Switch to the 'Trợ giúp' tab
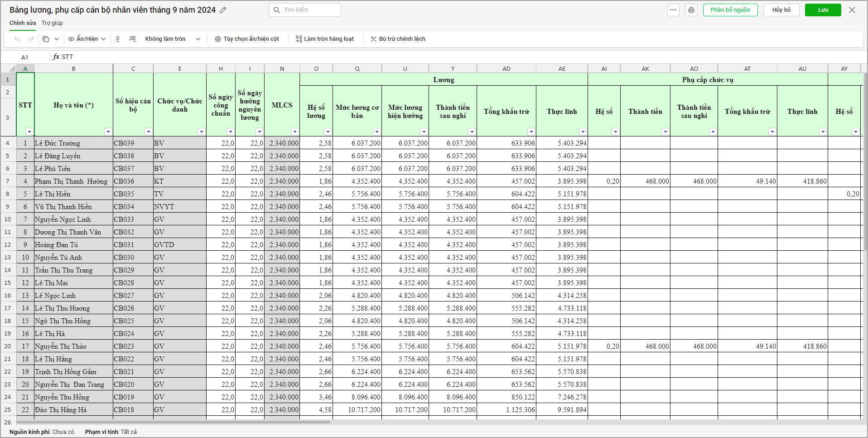Image resolution: width=868 pixels, height=438 pixels. (x=52, y=23)
